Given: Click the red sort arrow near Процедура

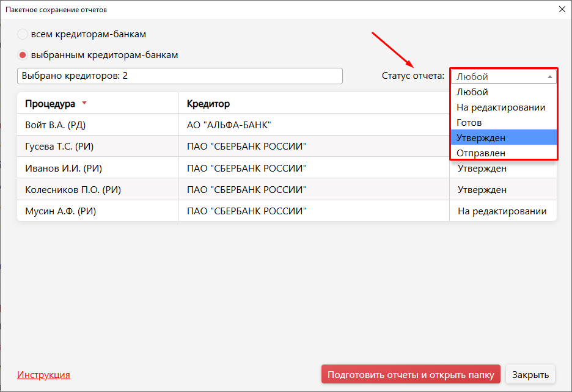Looking at the screenshot, I should [84, 103].
